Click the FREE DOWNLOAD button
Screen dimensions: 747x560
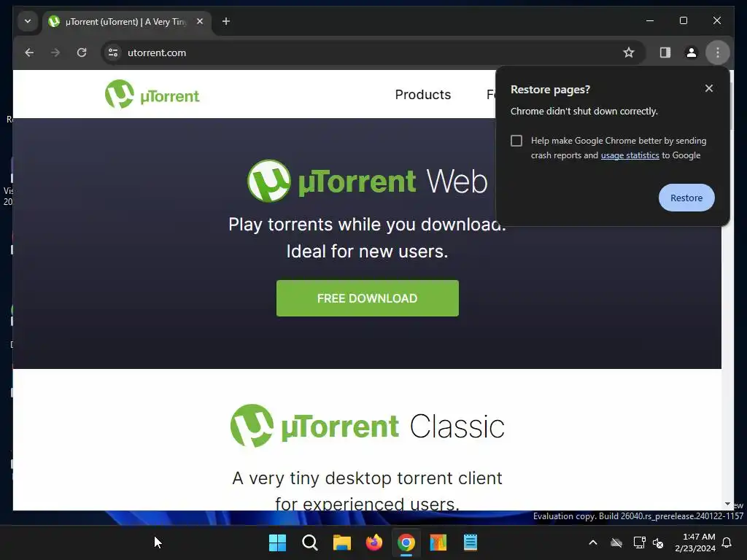point(368,298)
